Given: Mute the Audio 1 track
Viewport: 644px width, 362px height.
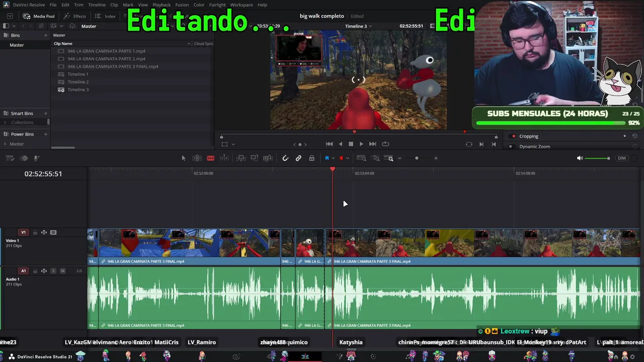Looking at the screenshot, I should pos(62,271).
